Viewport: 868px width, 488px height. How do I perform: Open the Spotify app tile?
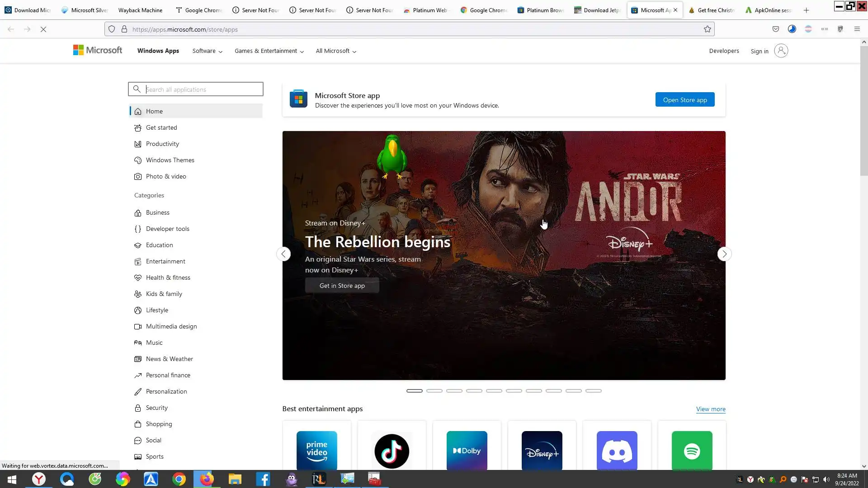click(692, 450)
